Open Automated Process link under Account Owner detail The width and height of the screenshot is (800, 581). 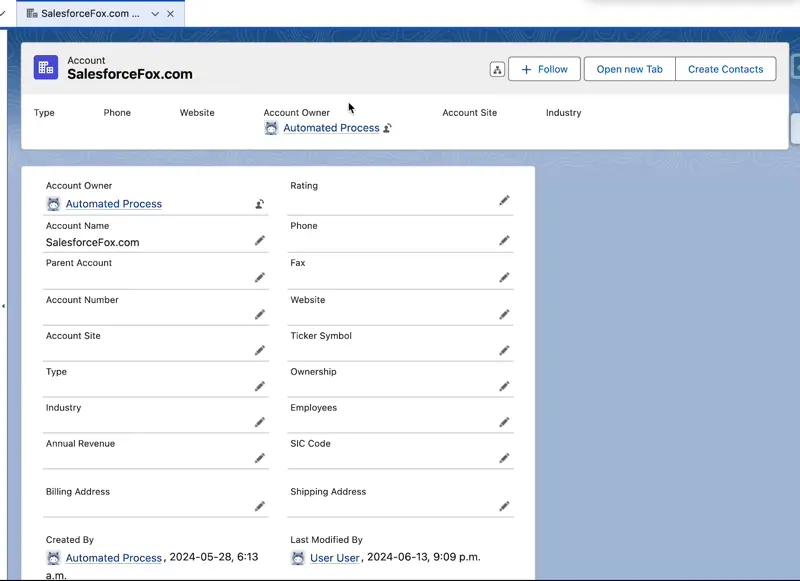click(114, 204)
